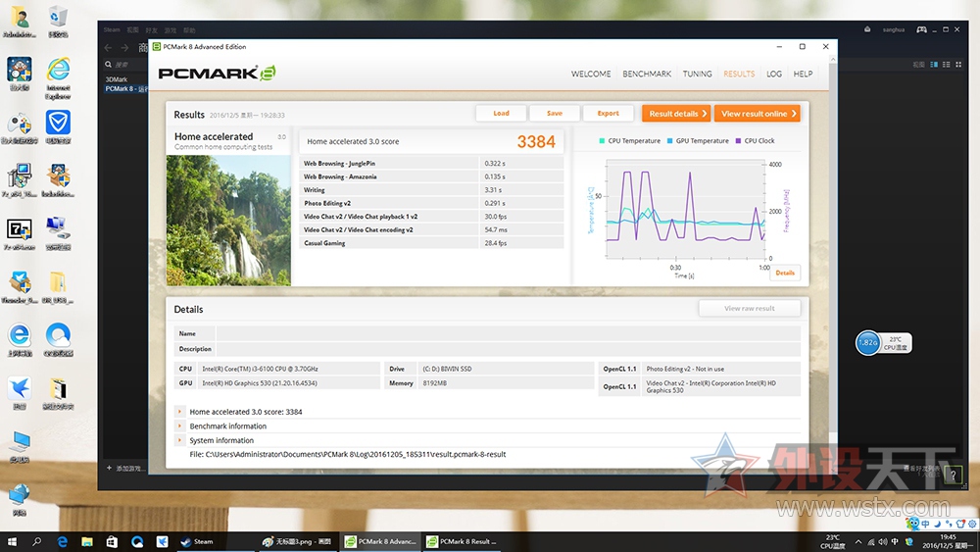Open File Explorer from the taskbar

pyautogui.click(x=87, y=541)
